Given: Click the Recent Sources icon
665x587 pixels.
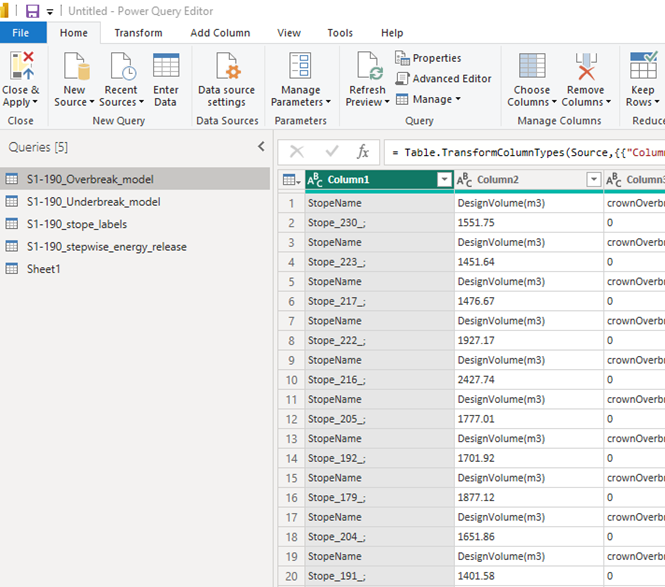Looking at the screenshot, I should coord(123,66).
